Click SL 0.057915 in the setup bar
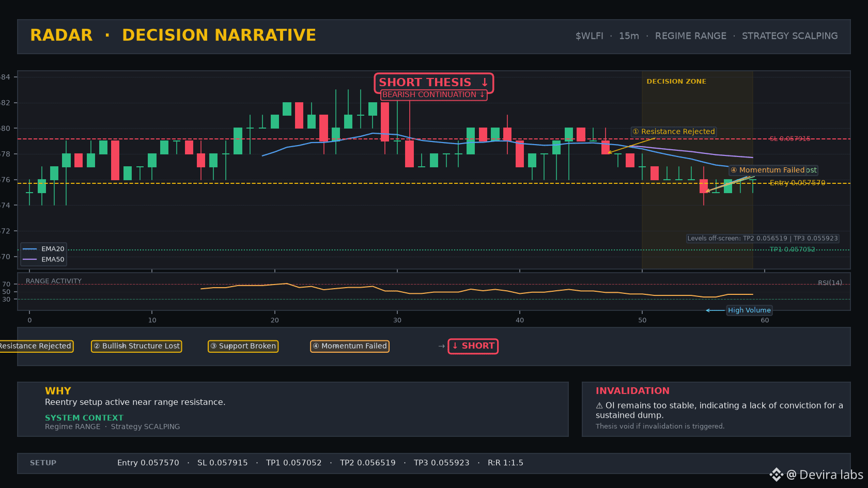Image resolution: width=868 pixels, height=488 pixels. pyautogui.click(x=223, y=463)
